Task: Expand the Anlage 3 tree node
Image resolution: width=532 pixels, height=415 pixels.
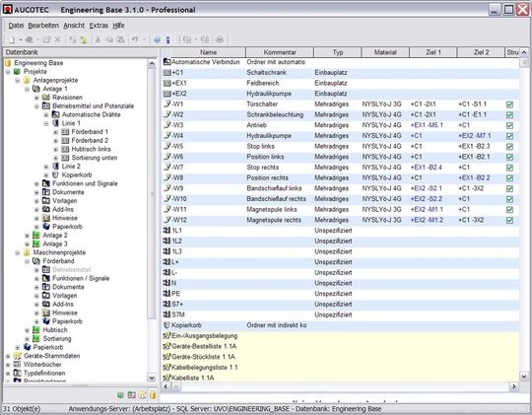Action: pos(27,243)
